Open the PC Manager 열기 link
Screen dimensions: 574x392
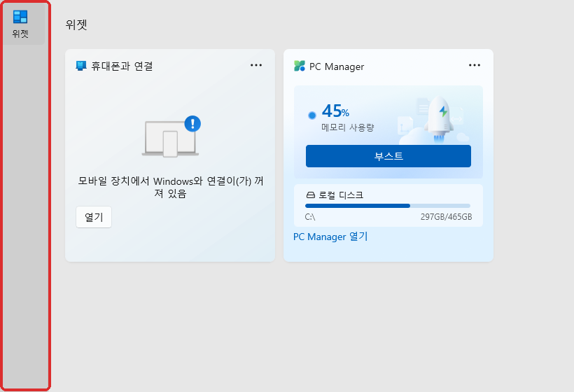click(x=330, y=237)
